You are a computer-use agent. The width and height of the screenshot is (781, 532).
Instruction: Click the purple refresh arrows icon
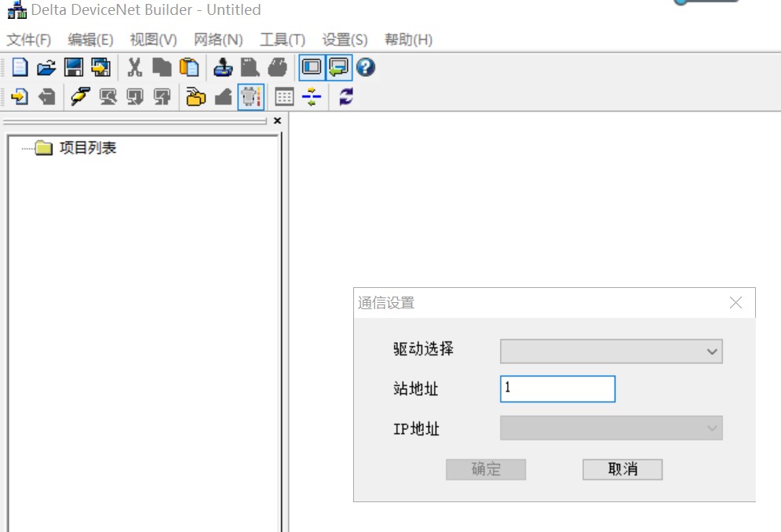coord(346,97)
